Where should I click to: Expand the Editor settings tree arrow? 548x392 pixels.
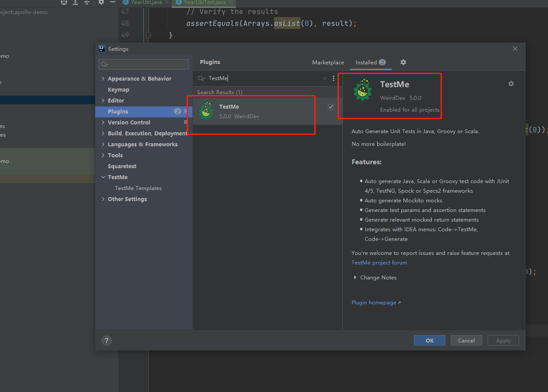[x=103, y=101]
